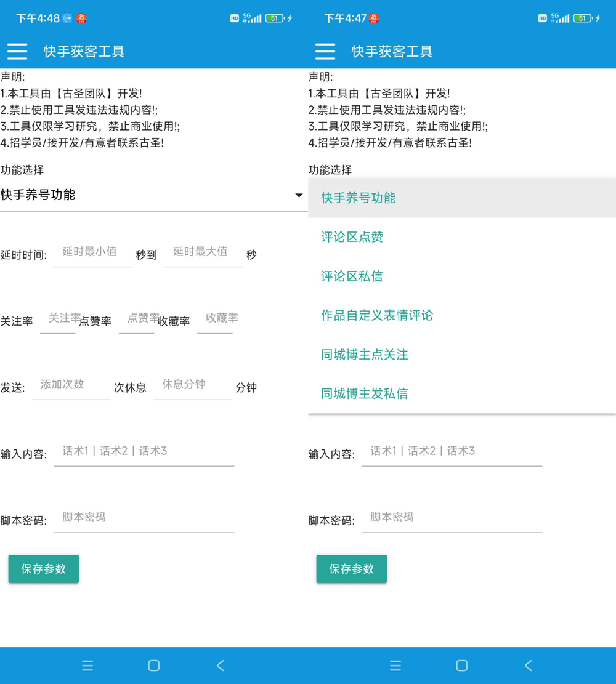Tap back nav icon, right screen
Image resolution: width=616 pixels, height=684 pixels.
[x=529, y=666]
